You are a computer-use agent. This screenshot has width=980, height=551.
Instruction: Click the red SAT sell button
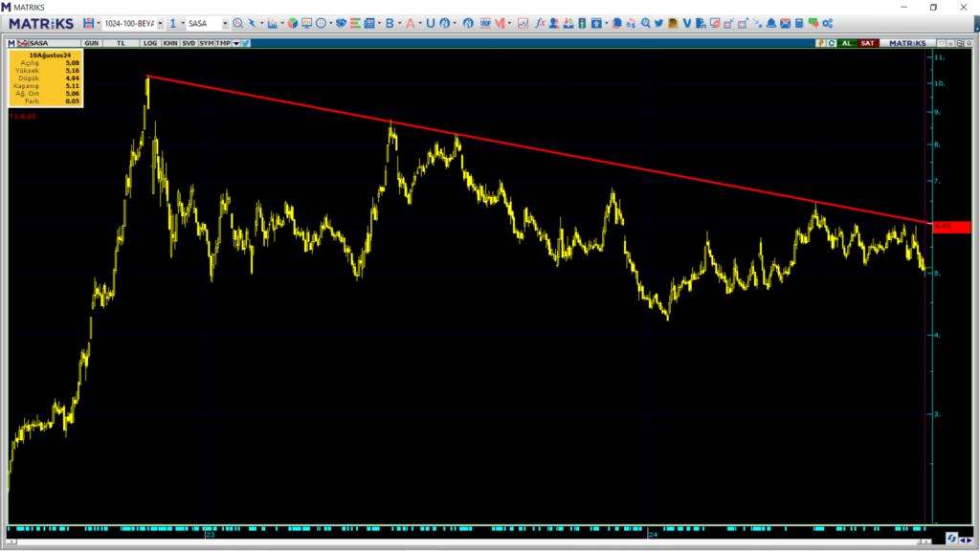click(x=867, y=43)
